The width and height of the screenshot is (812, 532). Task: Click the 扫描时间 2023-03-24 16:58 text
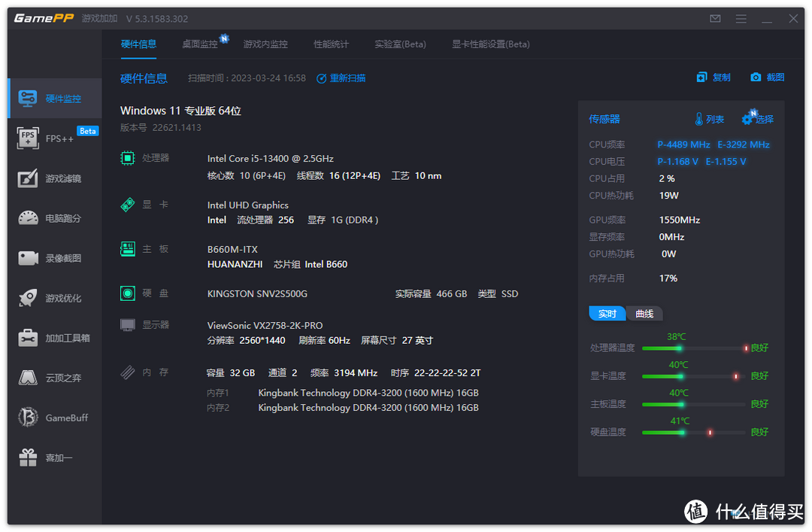[247, 78]
